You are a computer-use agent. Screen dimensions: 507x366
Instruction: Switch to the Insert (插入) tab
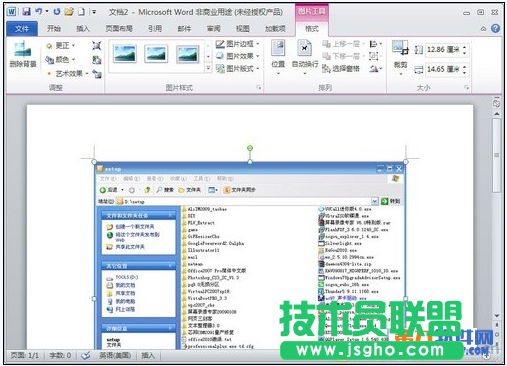click(x=83, y=29)
